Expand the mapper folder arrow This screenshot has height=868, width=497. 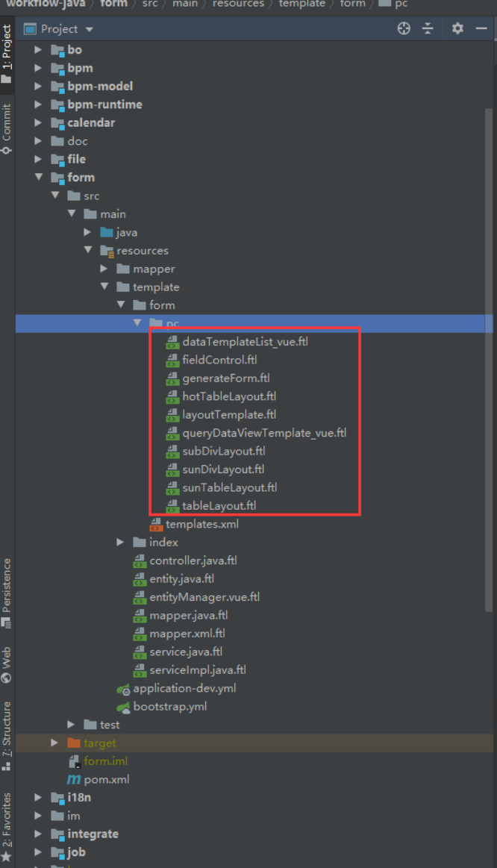point(104,269)
